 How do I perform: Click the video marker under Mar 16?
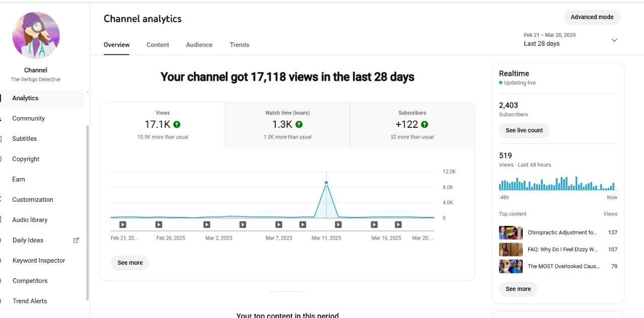(374, 225)
